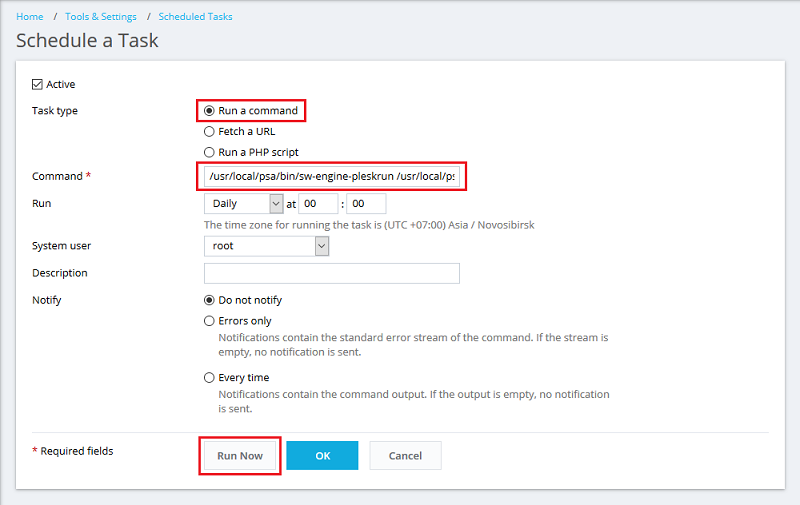
Task: Open the Daily frequency dropdown
Action: 244,203
